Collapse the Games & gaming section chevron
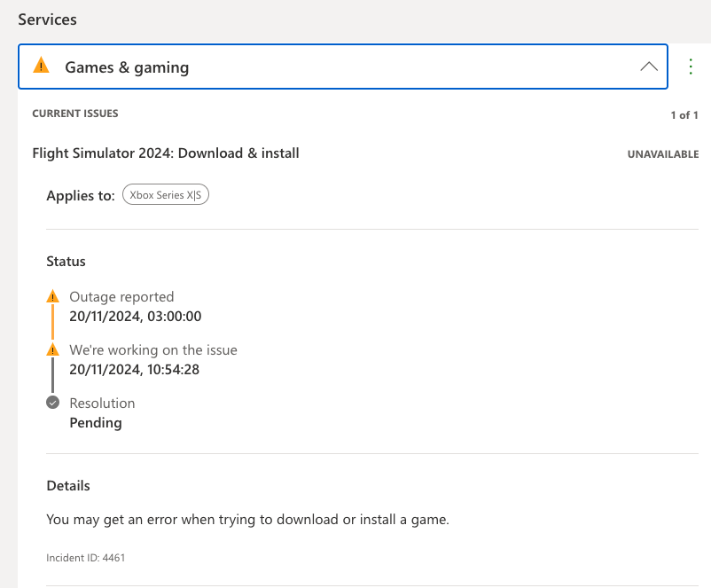 (x=649, y=67)
